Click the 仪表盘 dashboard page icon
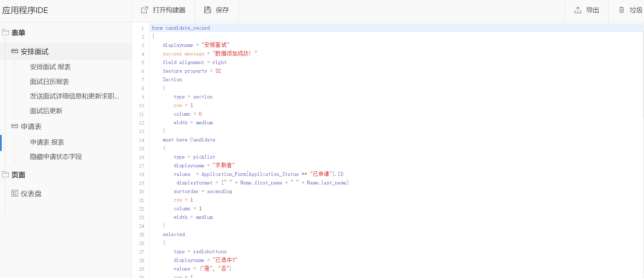This screenshot has width=644, height=278. pos(14,193)
